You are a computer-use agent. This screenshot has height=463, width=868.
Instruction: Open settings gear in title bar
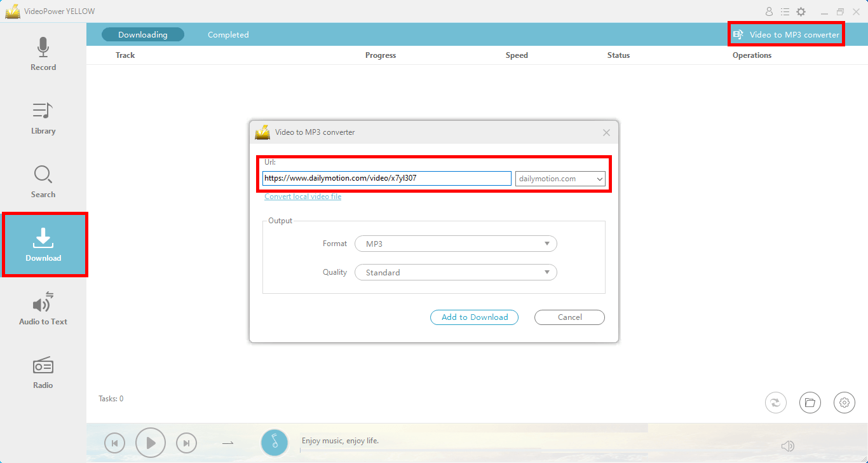pyautogui.click(x=801, y=11)
